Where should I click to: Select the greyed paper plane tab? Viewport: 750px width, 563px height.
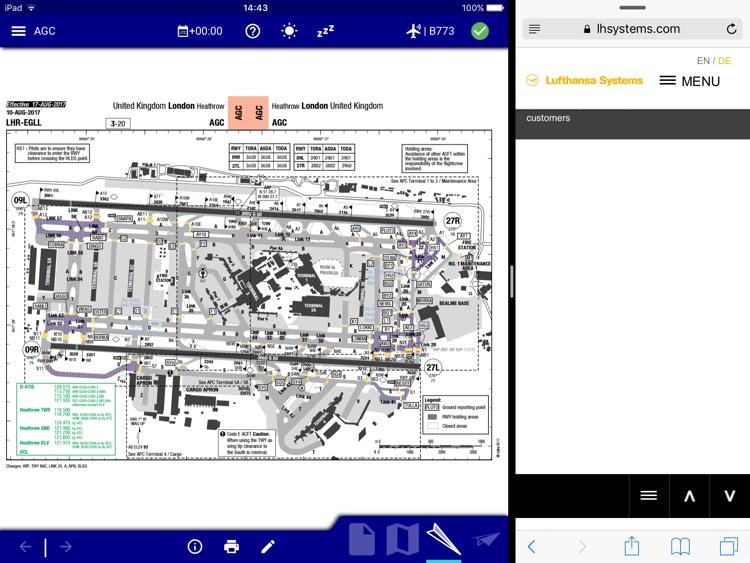pyautogui.click(x=485, y=540)
